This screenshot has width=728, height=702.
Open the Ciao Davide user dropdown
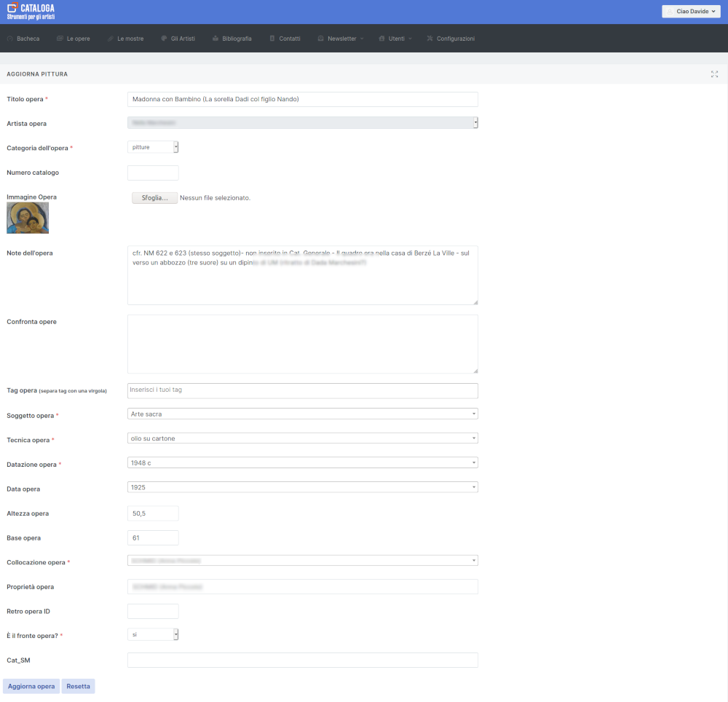(x=691, y=12)
